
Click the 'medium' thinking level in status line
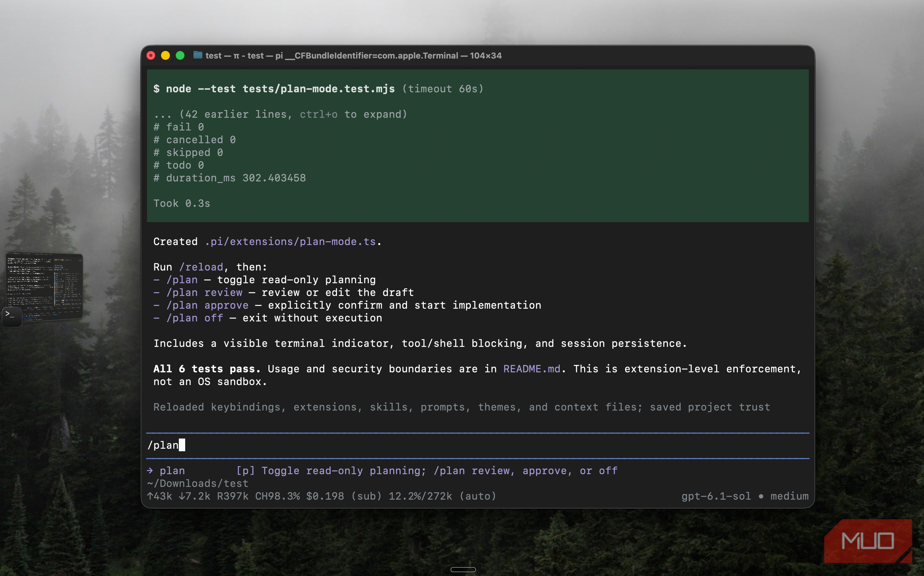click(x=789, y=496)
